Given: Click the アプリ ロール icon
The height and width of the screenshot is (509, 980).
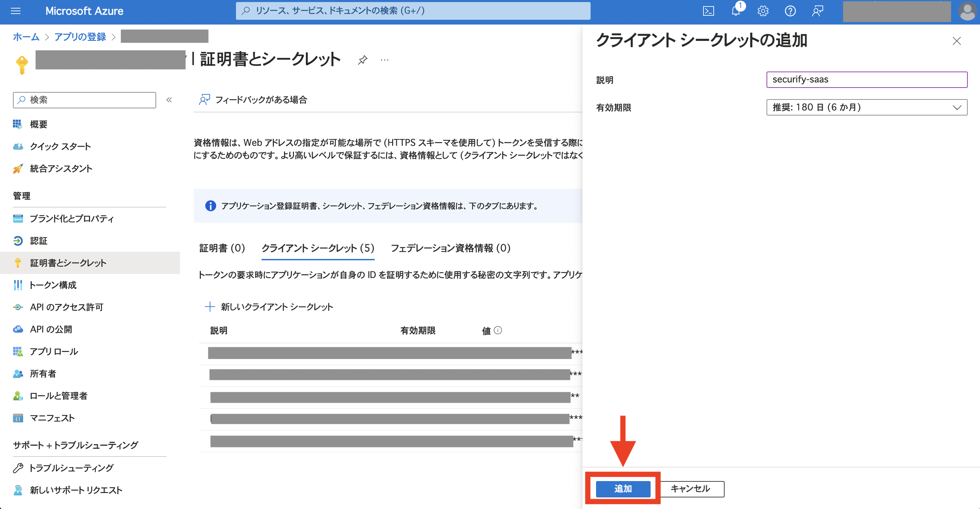Looking at the screenshot, I should (17, 351).
